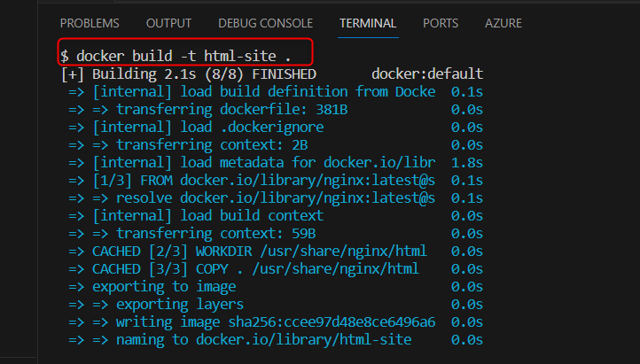The width and height of the screenshot is (640, 364).
Task: Click the transferring dockerfile: 381B line
Action: tap(276, 110)
